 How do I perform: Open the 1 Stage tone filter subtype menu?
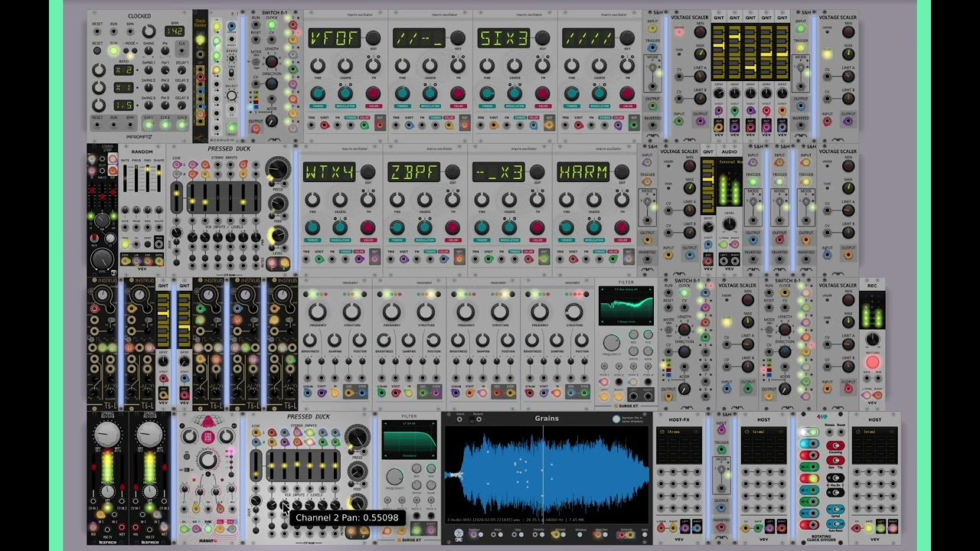[626, 321]
